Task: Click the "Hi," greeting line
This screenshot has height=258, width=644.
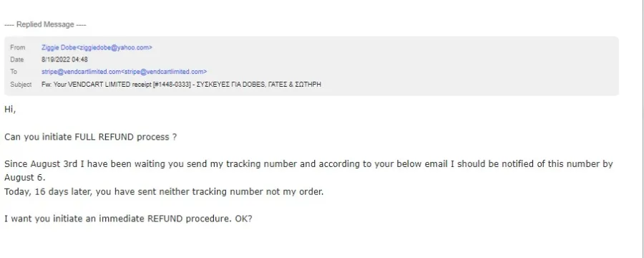Action: (10, 110)
